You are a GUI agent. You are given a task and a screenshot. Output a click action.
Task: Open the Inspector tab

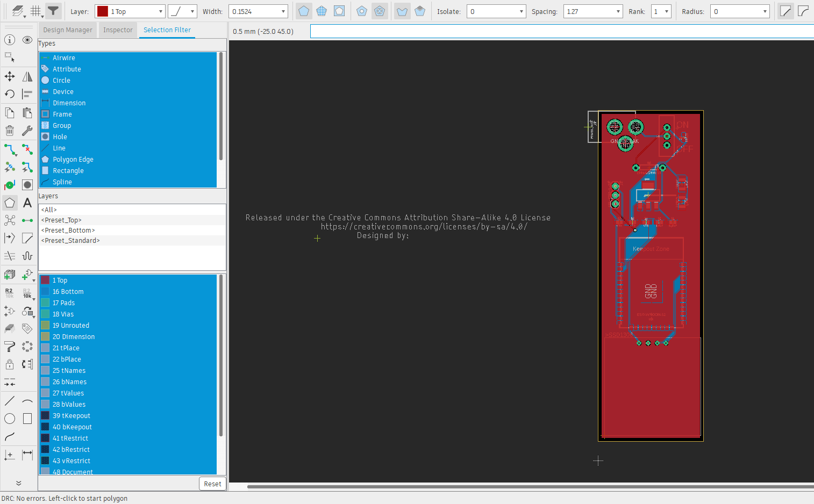coord(118,30)
